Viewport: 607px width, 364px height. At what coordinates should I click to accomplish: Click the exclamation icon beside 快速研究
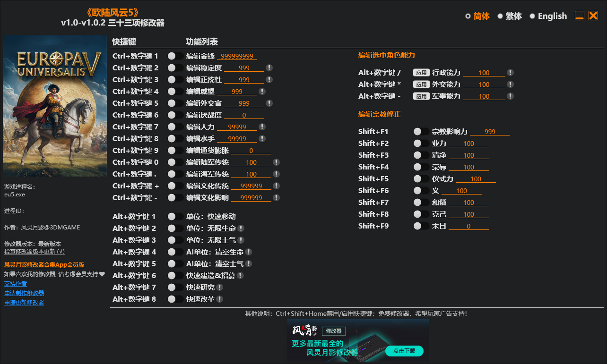[x=219, y=287]
